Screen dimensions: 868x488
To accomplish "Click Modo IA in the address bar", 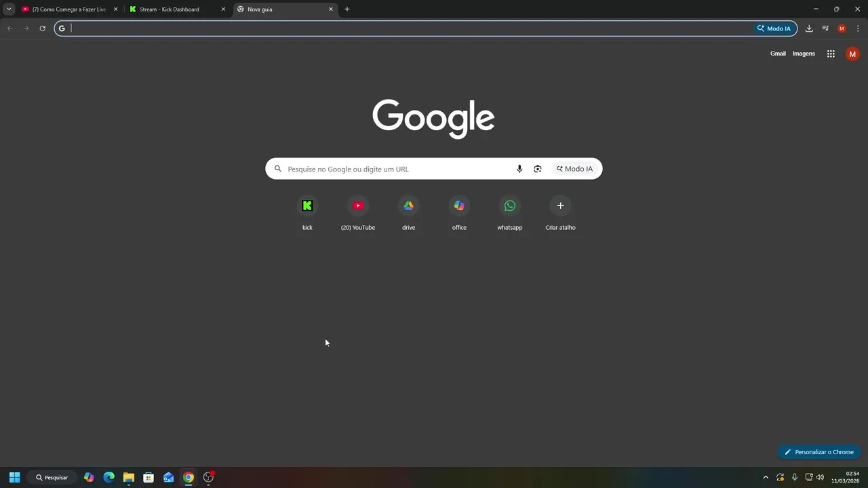I will pyautogui.click(x=774, y=28).
